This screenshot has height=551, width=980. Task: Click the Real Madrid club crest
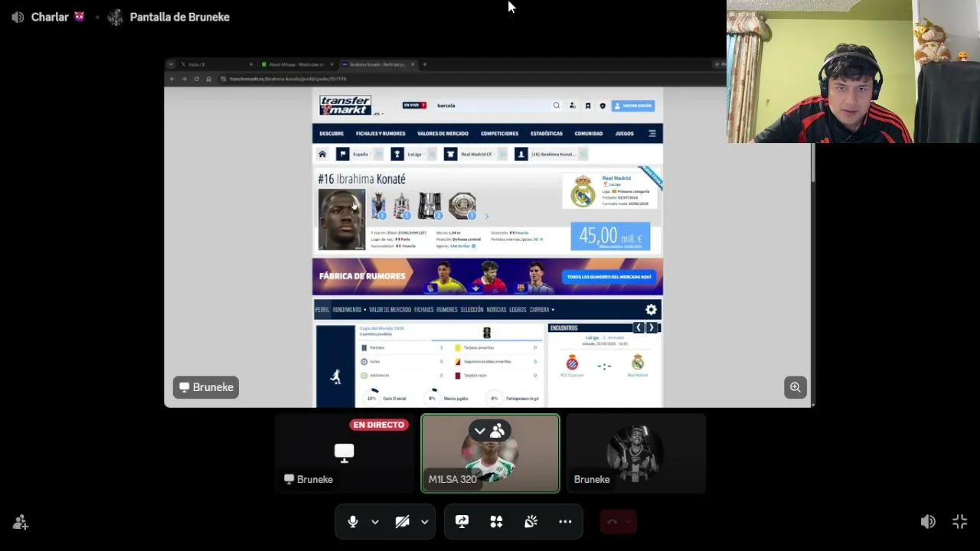pyautogui.click(x=583, y=191)
